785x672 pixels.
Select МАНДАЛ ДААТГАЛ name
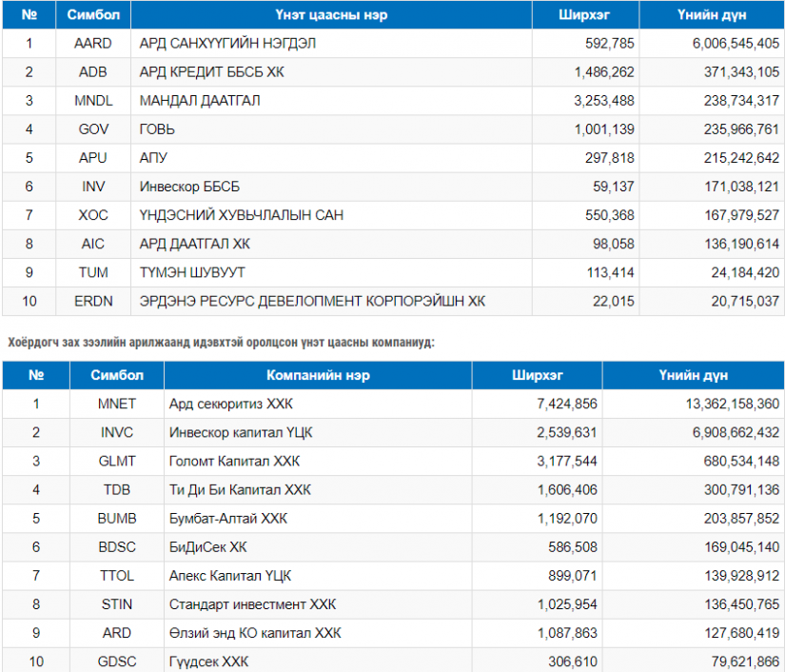(200, 101)
